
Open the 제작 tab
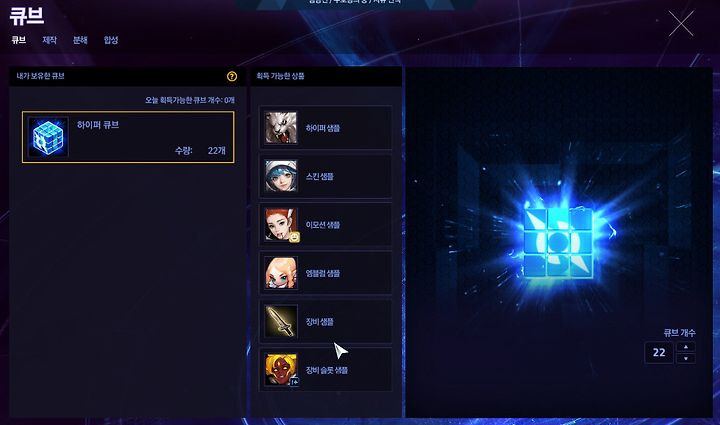pyautogui.click(x=50, y=40)
